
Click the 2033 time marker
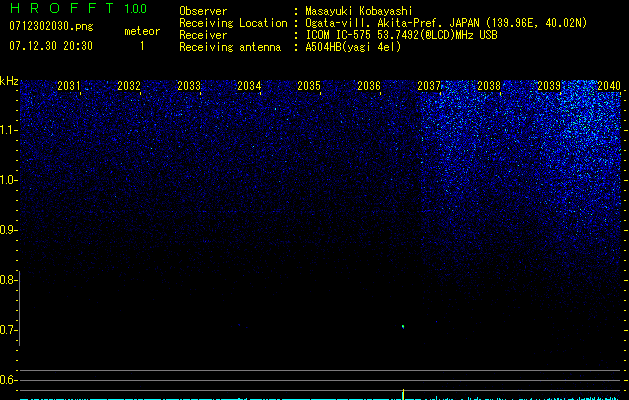[189, 86]
